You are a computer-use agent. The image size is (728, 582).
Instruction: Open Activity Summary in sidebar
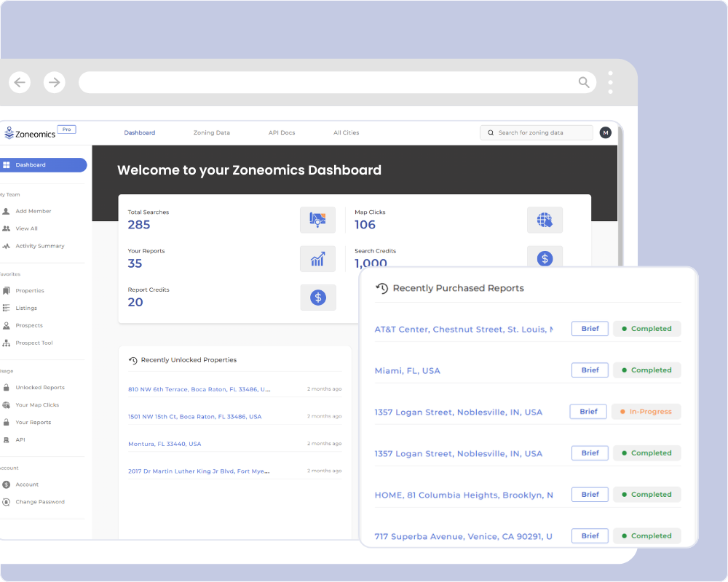coord(40,246)
